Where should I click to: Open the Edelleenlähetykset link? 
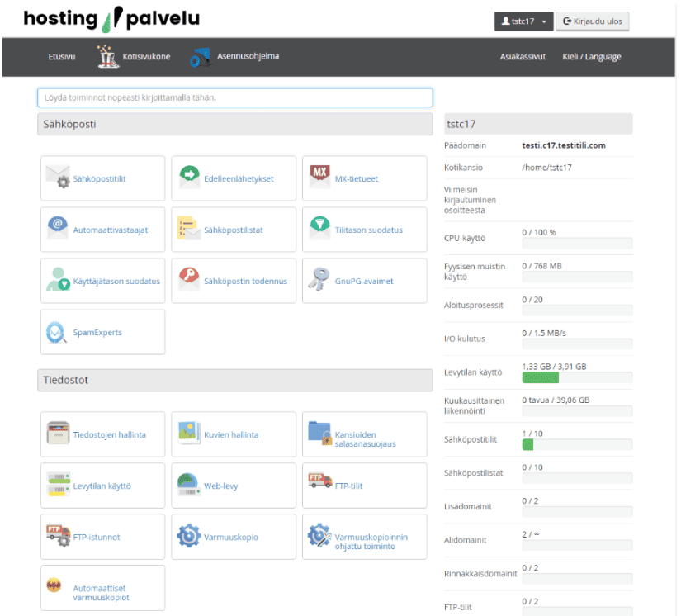(x=239, y=178)
